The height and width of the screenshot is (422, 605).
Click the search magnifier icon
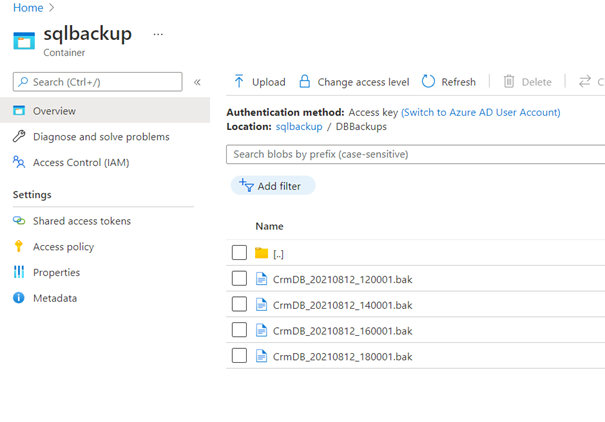click(23, 82)
